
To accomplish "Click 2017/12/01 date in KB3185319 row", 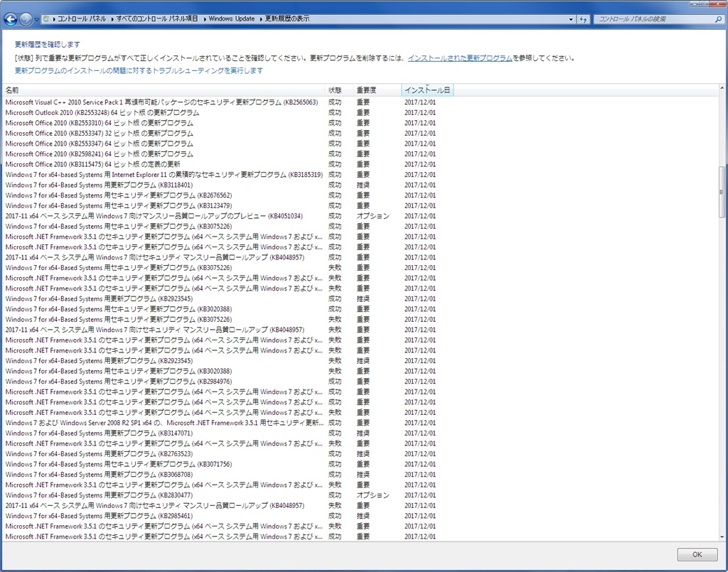I will pos(420,175).
